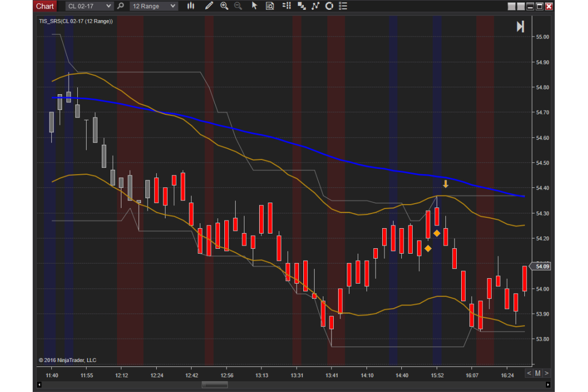Click the lower orange diamond marker

click(x=428, y=248)
